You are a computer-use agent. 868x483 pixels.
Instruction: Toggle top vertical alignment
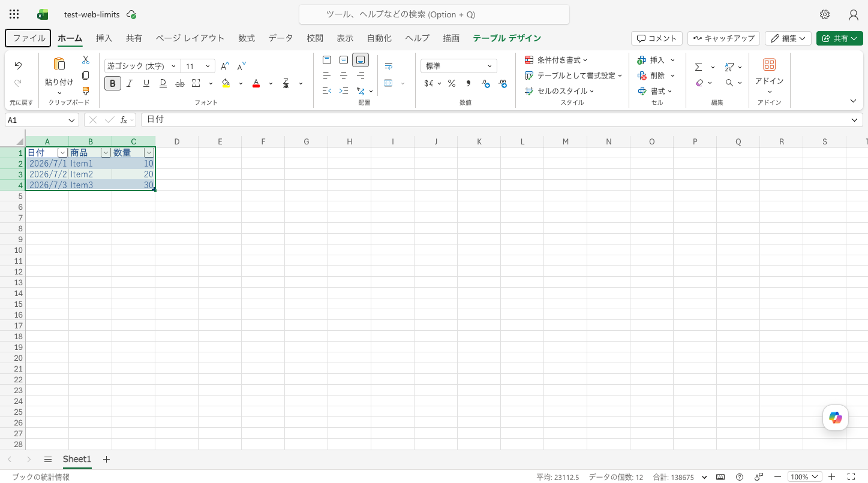tap(327, 60)
